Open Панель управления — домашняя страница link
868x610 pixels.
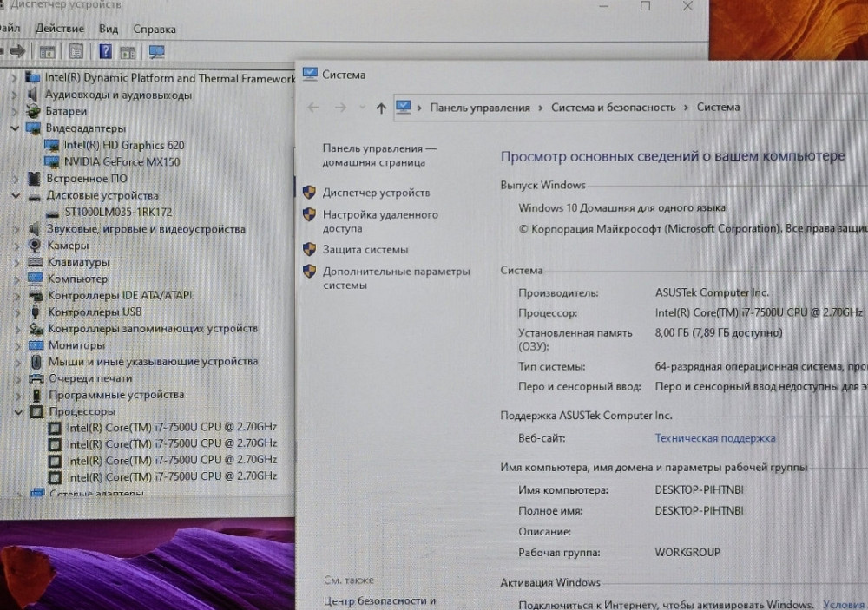click(380, 155)
